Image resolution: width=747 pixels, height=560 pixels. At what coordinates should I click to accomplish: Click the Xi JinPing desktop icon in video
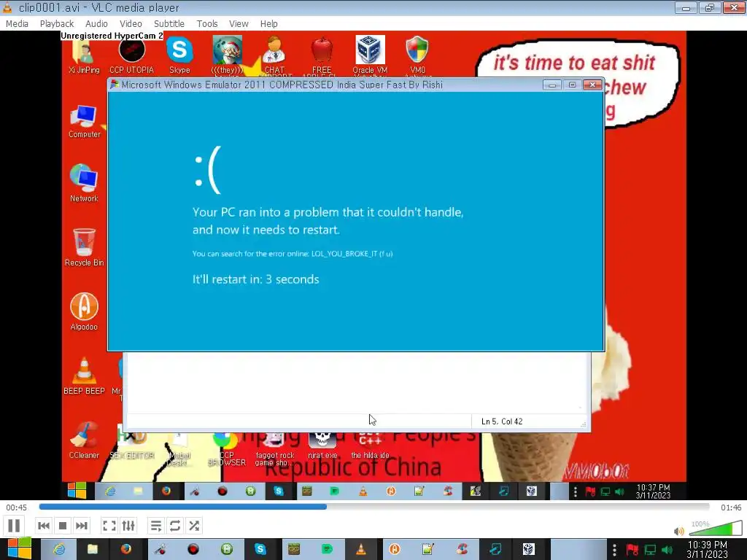[85, 55]
